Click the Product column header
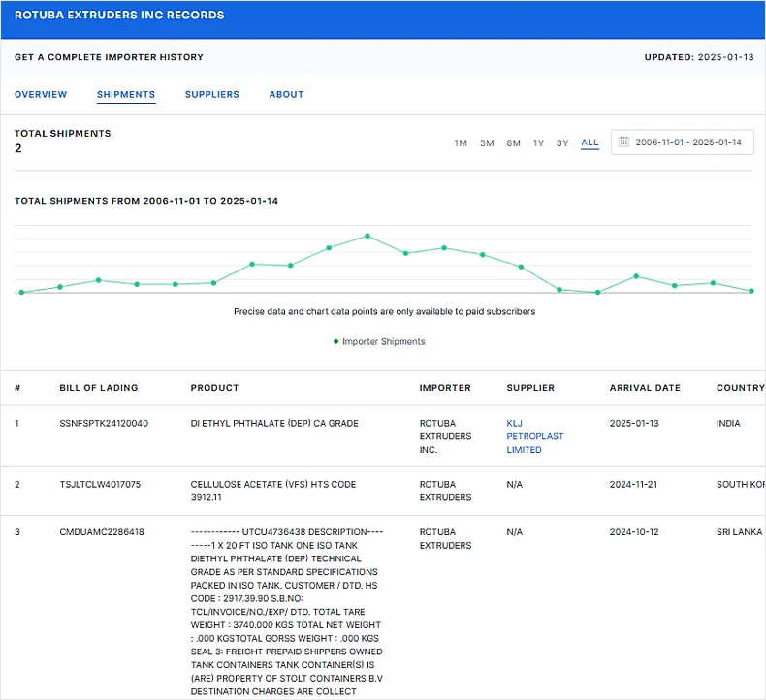The width and height of the screenshot is (766, 700). click(214, 388)
